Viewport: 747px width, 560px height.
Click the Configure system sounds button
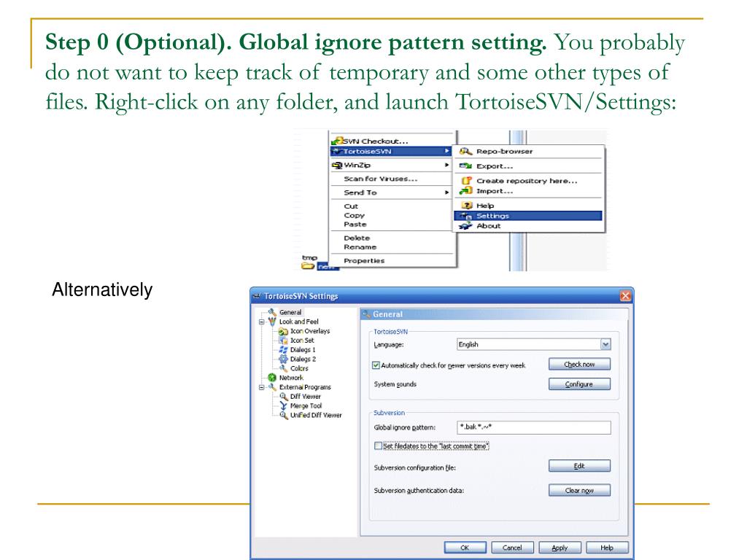(x=579, y=384)
